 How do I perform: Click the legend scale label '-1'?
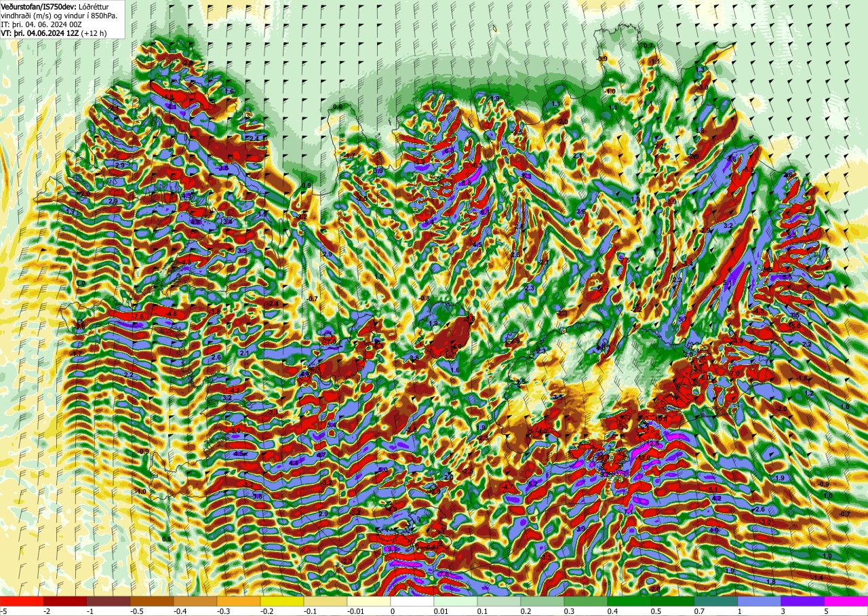[90, 611]
